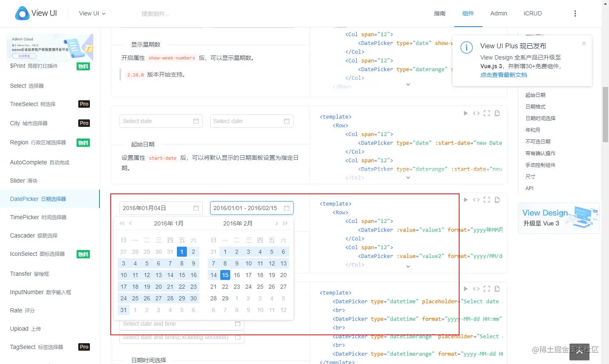Open IconSelect 图标选择器 in sidebar

tap(50, 254)
